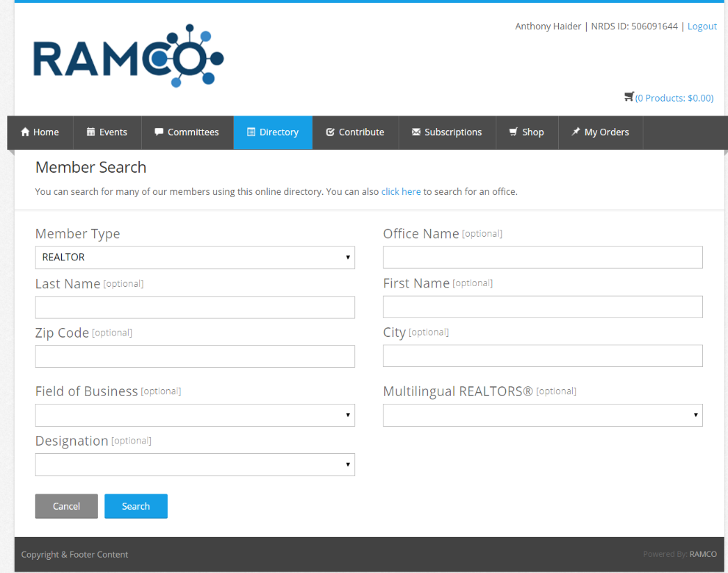Click the cart icon beside Shop
Viewport: 728px width, 573px height.
pos(514,132)
